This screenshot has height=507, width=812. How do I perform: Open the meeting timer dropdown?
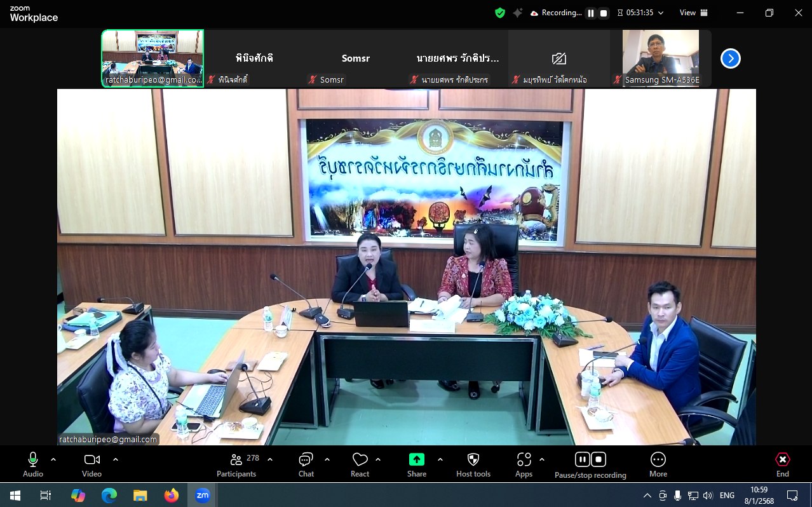tap(661, 13)
